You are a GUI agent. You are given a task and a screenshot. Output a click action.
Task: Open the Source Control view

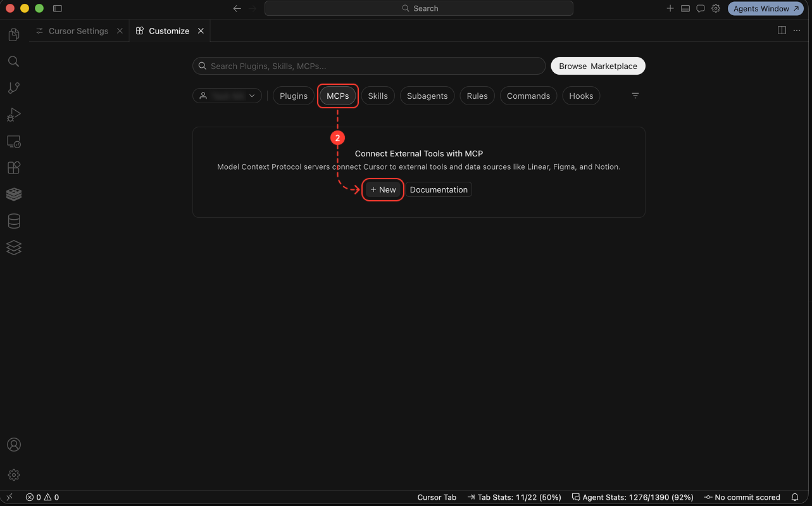pos(14,88)
